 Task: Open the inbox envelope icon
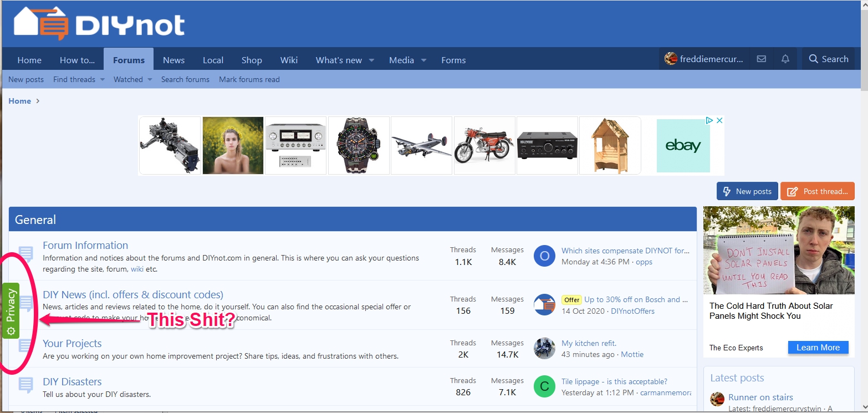(762, 59)
